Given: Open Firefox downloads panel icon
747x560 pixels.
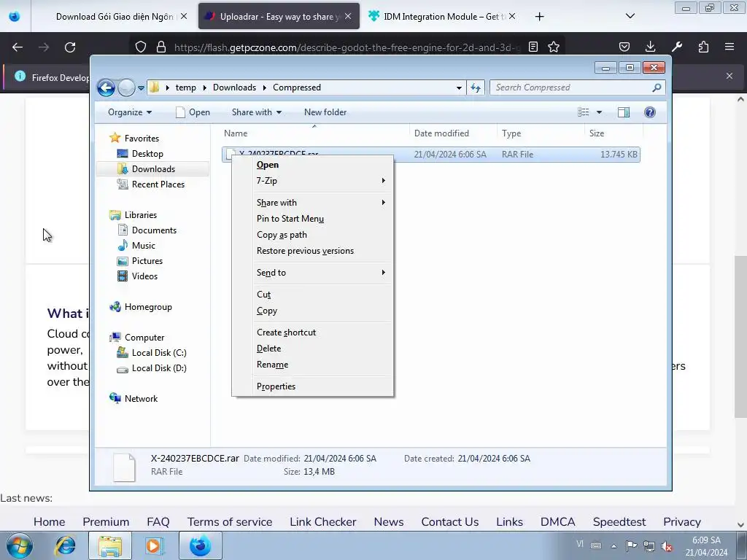Looking at the screenshot, I should coord(650,47).
